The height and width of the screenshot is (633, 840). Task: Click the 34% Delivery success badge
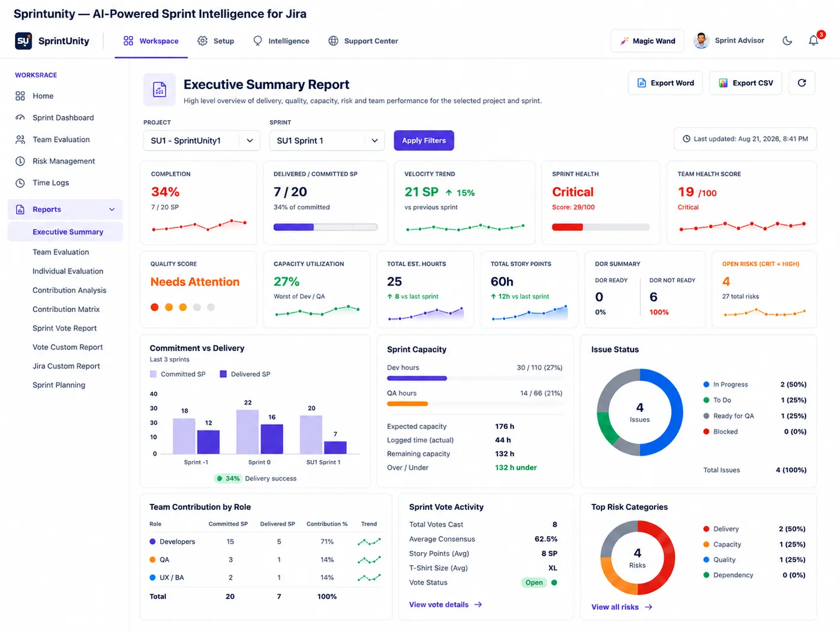[x=228, y=478]
